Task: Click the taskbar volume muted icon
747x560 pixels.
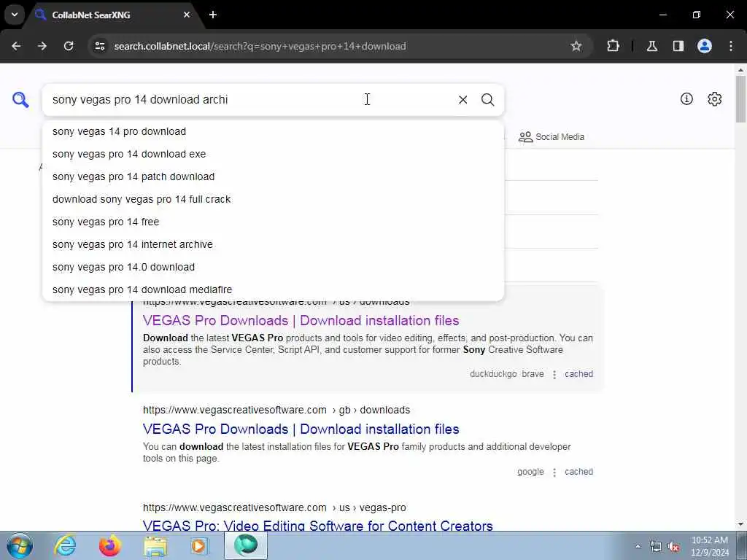Action: click(673, 547)
